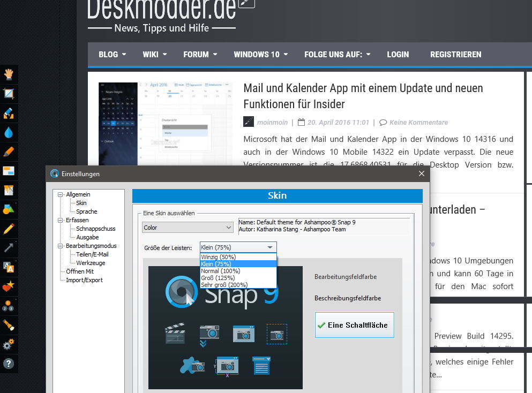Screen dimensions: 532x393
Task: Select Teilen/E-Mail in settings tree
Action: (92, 254)
